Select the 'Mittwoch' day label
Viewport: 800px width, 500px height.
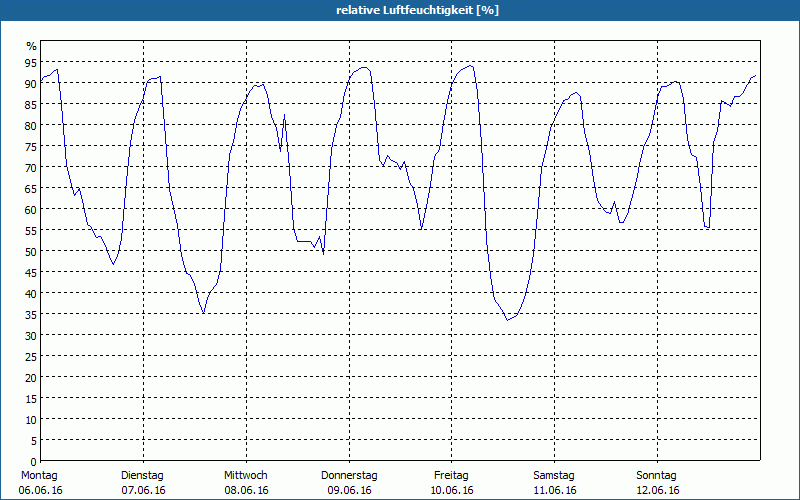[x=245, y=476]
